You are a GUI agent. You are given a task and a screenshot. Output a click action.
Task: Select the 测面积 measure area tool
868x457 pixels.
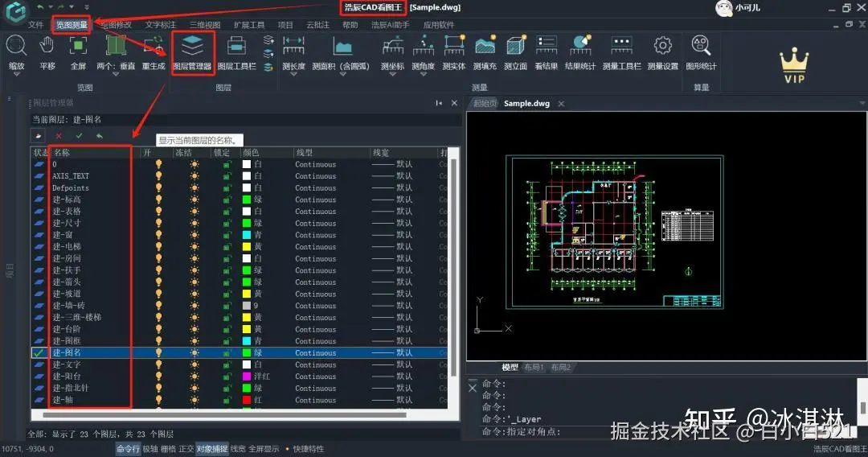(x=341, y=52)
